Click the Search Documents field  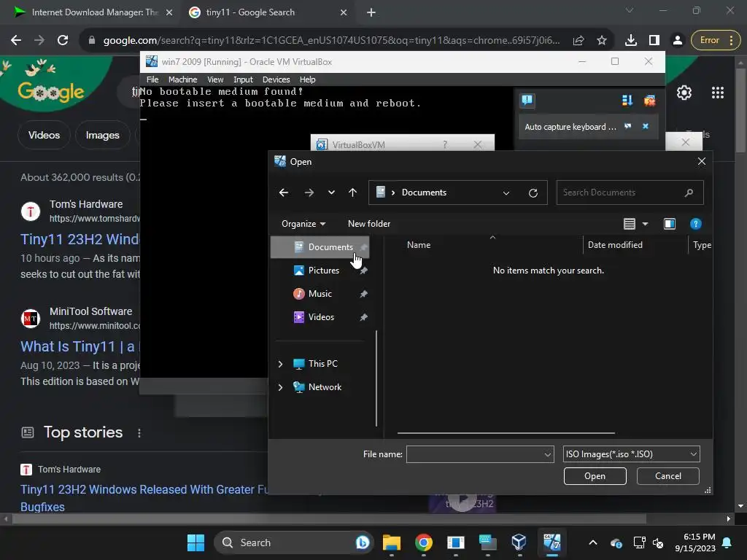630,192
